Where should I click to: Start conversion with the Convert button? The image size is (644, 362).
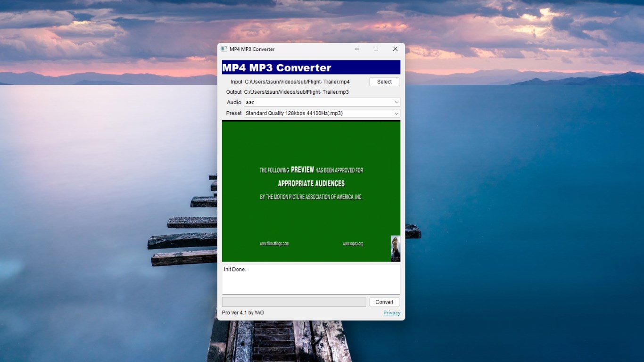pos(384,302)
